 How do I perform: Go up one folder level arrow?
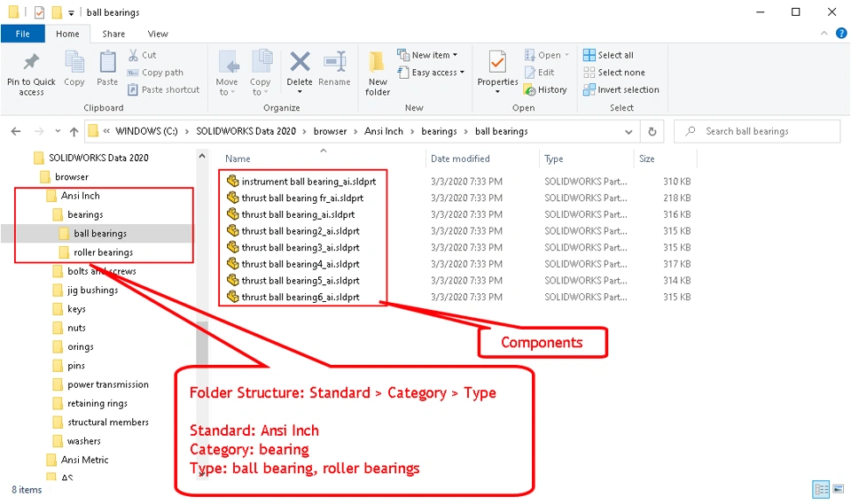pos(74,131)
